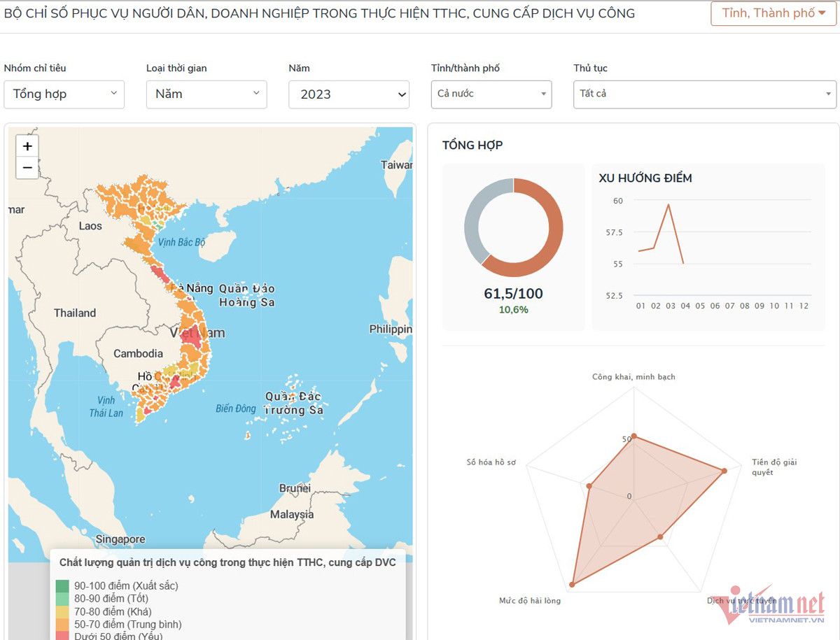Click the month 03 peak on trend chart
840x640 pixels.
pyautogui.click(x=668, y=205)
